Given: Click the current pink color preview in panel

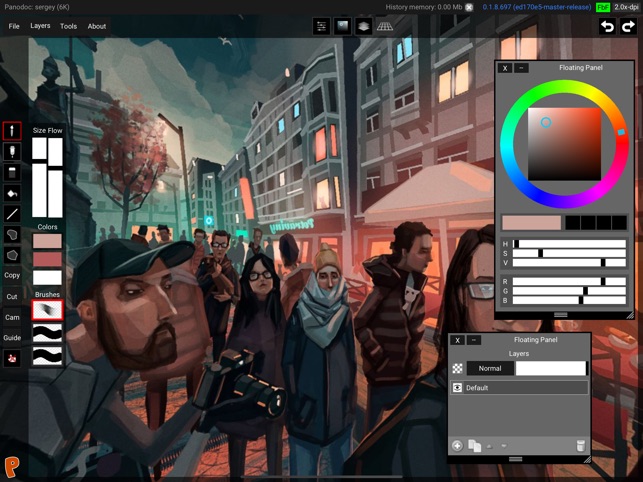Looking at the screenshot, I should click(531, 223).
